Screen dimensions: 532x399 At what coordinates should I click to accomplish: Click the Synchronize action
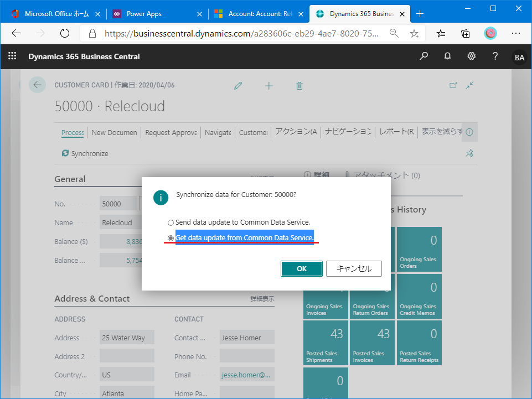(85, 153)
